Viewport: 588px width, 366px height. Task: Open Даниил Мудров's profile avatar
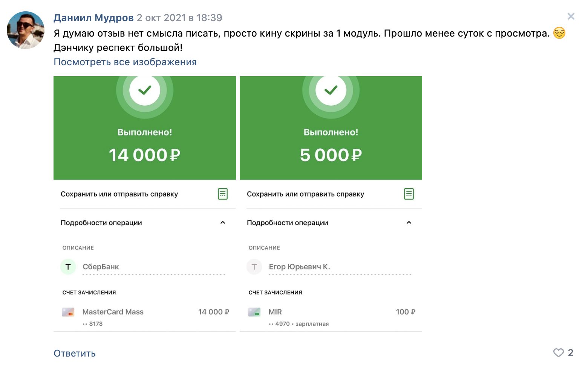[26, 30]
